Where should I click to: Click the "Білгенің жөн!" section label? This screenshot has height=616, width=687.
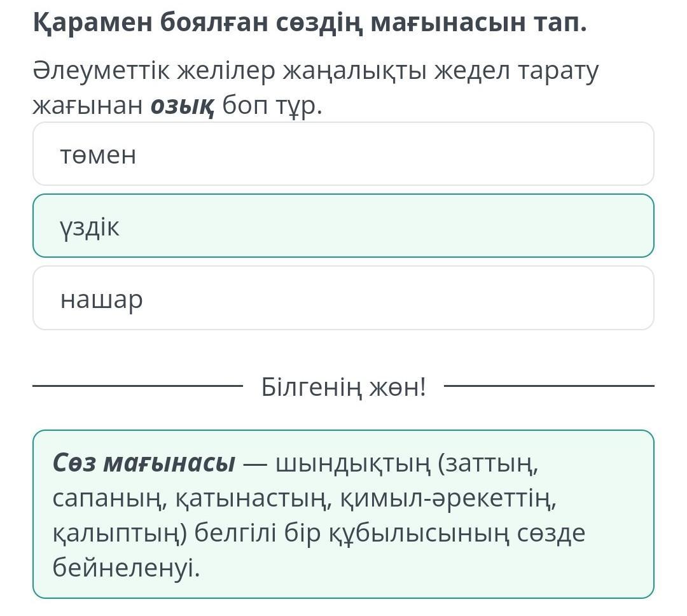[x=343, y=386]
